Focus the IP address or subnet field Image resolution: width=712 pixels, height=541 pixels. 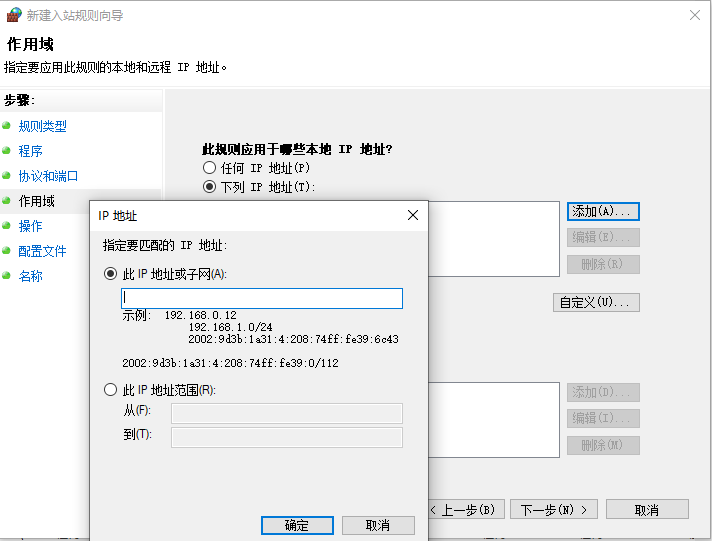(262, 298)
